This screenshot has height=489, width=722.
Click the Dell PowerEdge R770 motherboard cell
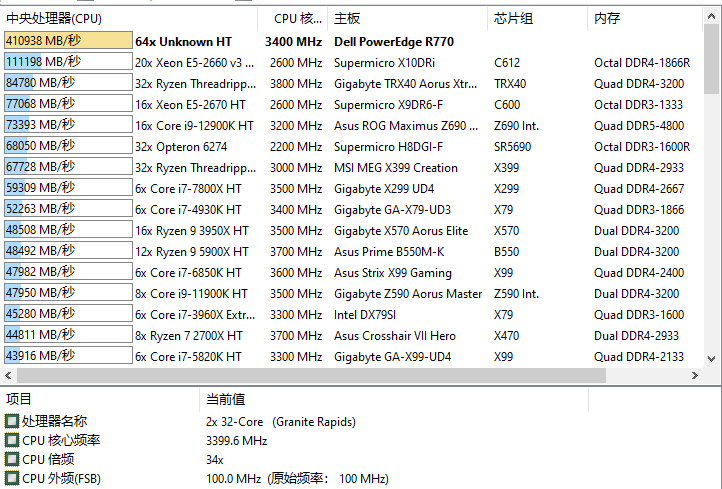[394, 42]
